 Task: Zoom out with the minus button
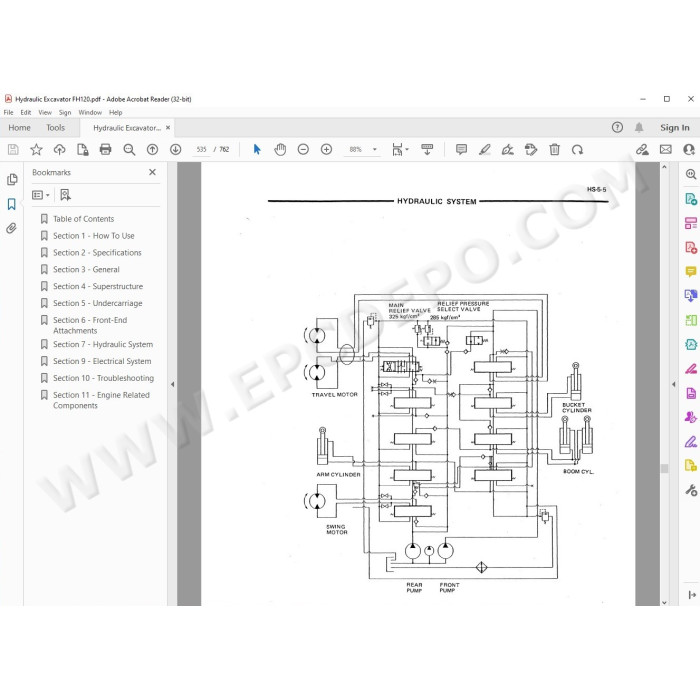(x=303, y=150)
